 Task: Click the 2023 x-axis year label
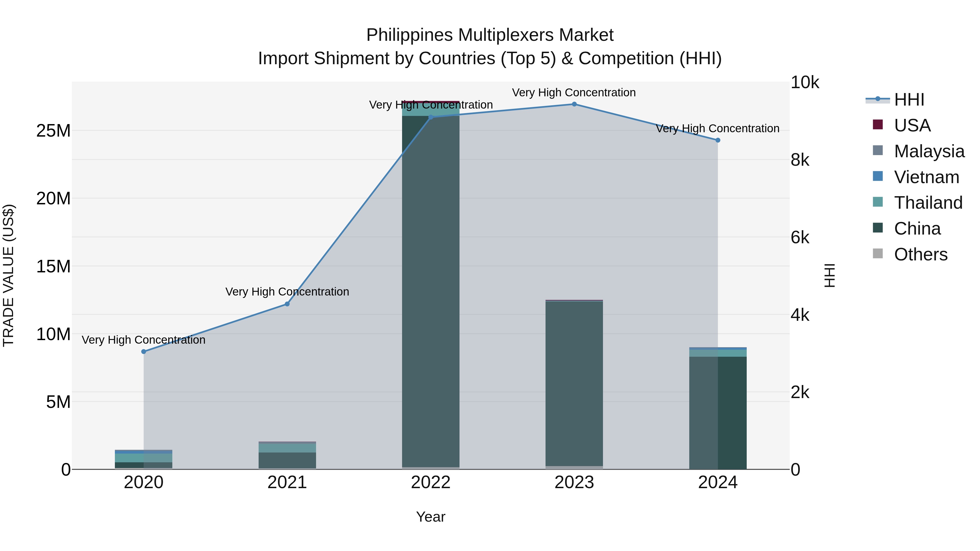pyautogui.click(x=574, y=482)
